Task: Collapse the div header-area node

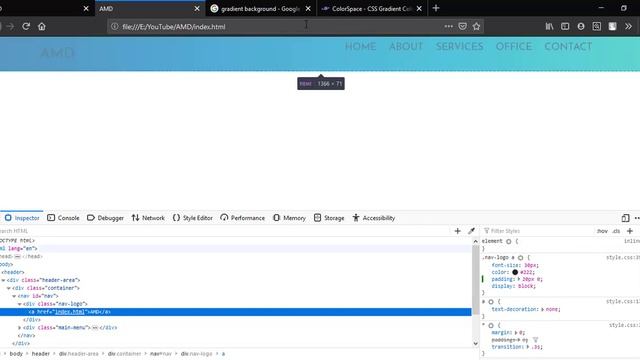Action: tap(3, 280)
